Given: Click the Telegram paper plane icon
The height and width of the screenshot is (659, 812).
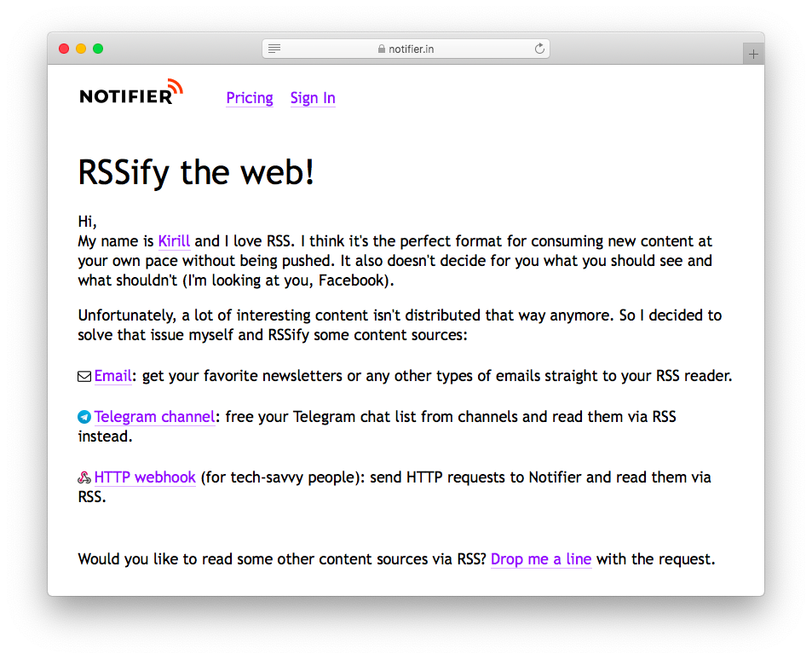Looking at the screenshot, I should click(x=84, y=417).
